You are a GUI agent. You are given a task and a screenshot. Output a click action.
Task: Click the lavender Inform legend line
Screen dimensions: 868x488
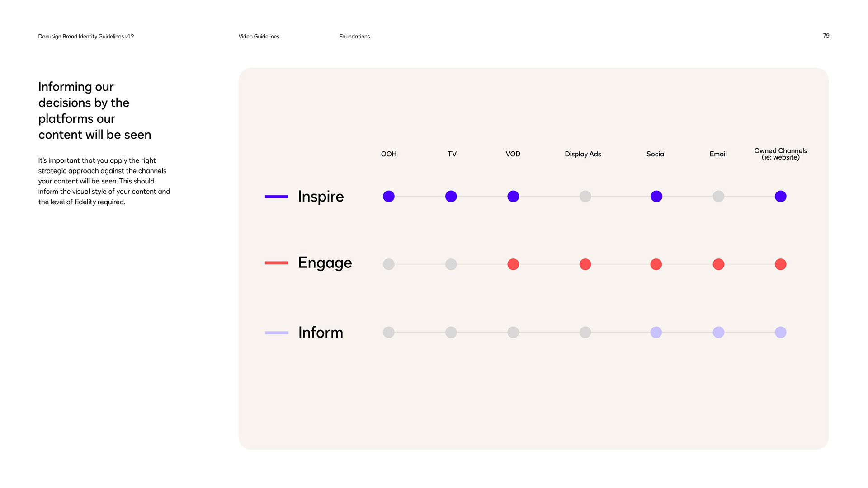[x=276, y=333]
